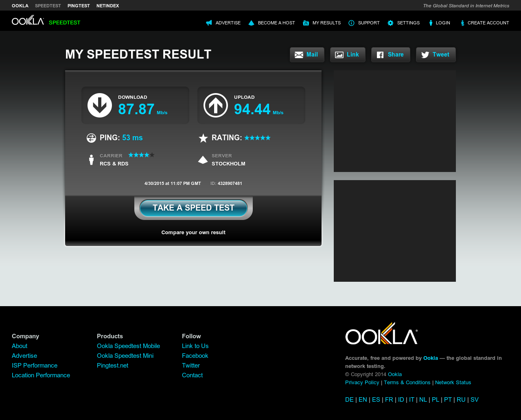
Task: Open the Network Status link
Action: click(453, 383)
